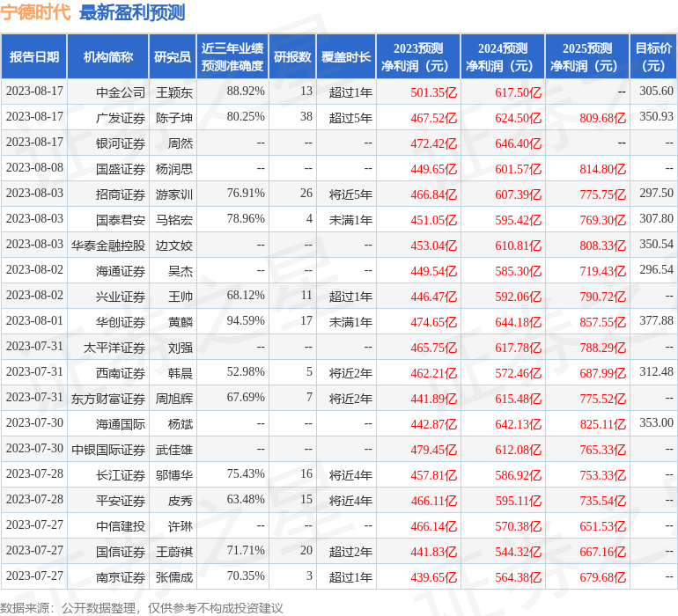Click the 2024预测净利润 column header

coord(503,56)
